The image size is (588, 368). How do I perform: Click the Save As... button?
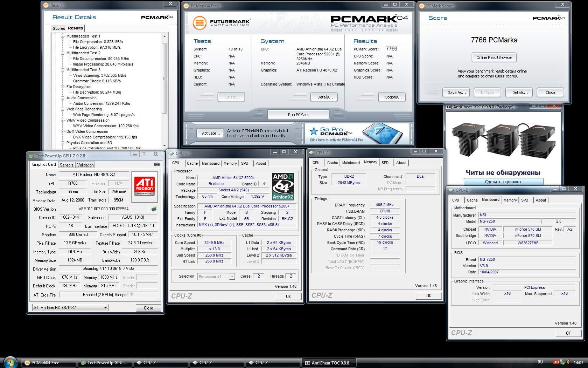click(457, 93)
